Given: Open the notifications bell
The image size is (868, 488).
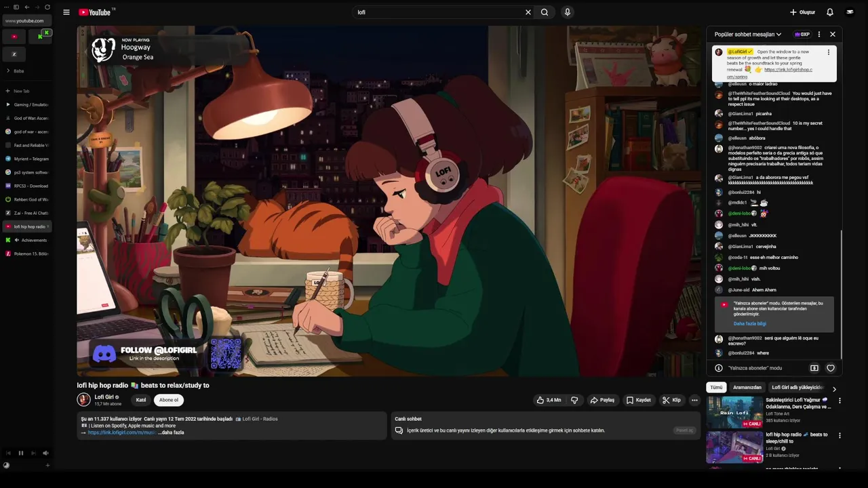Looking at the screenshot, I should click(x=830, y=12).
